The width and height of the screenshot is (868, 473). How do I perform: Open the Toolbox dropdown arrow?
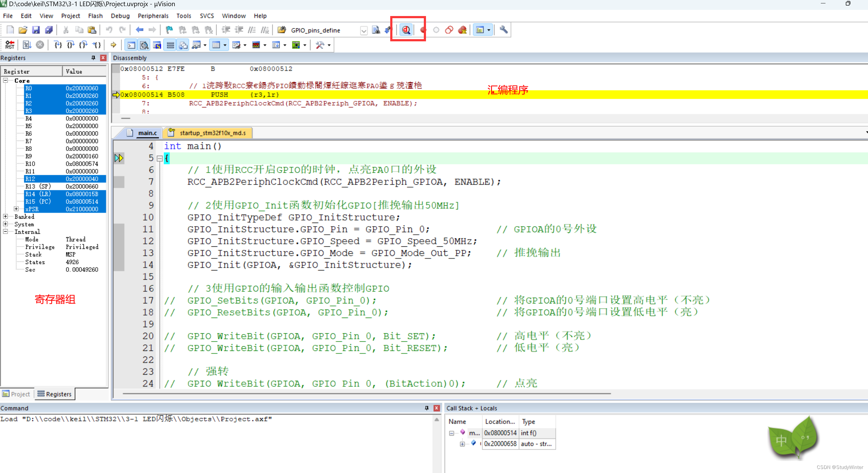click(x=329, y=45)
